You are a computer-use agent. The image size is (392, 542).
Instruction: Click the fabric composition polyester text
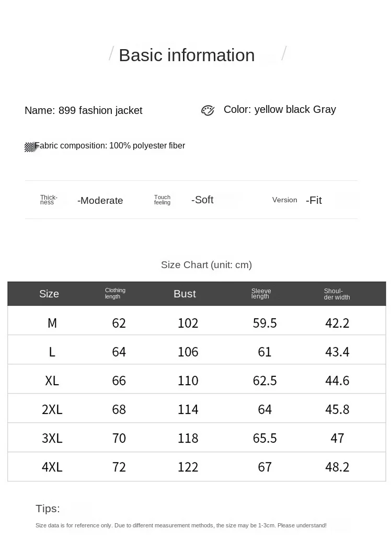click(110, 146)
